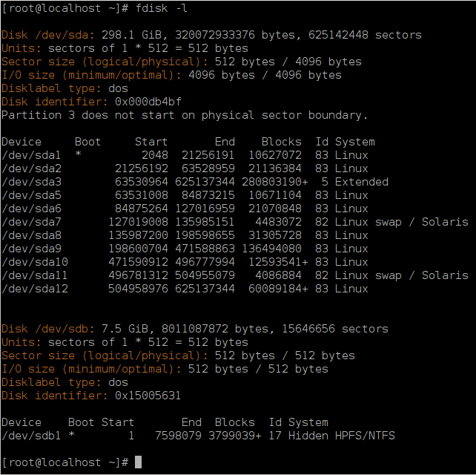Viewport: 476px width, 475px height.
Task: Select the /dev/sda7 swap partition line
Action: (x=235, y=222)
